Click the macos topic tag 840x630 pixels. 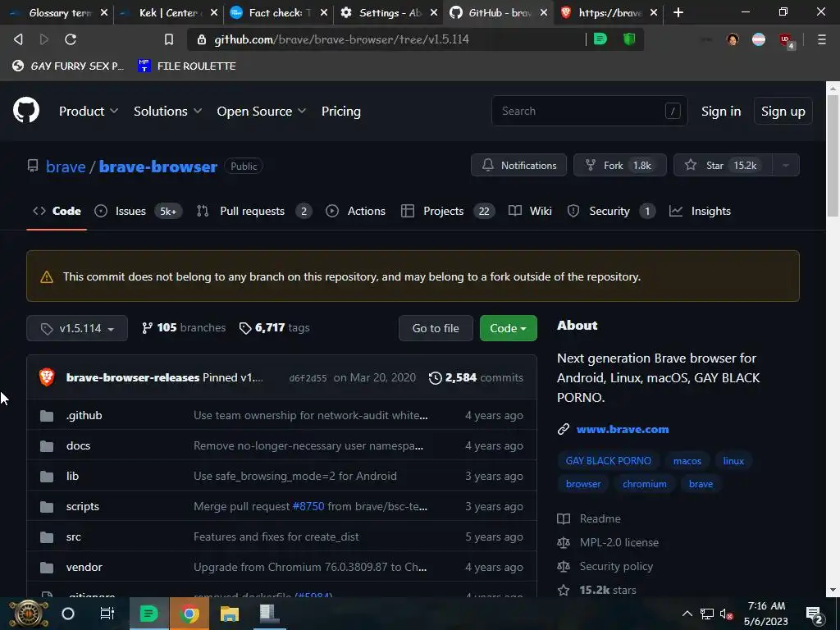pyautogui.click(x=687, y=461)
